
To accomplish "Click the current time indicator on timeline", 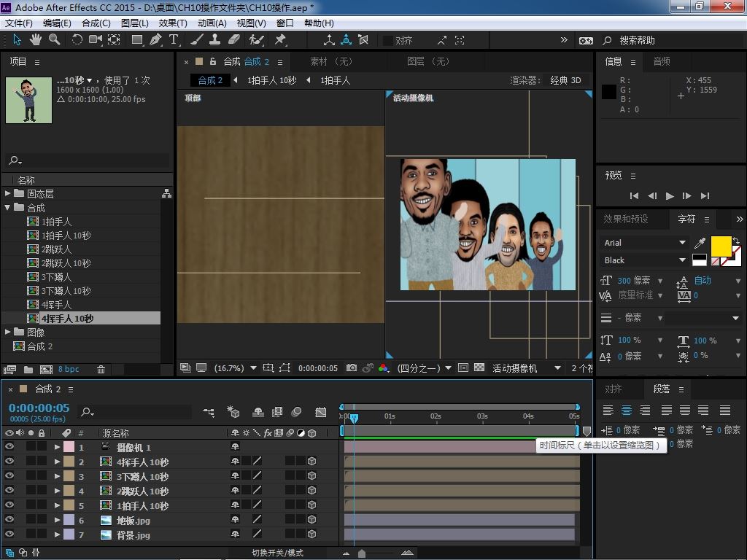I will [354, 418].
